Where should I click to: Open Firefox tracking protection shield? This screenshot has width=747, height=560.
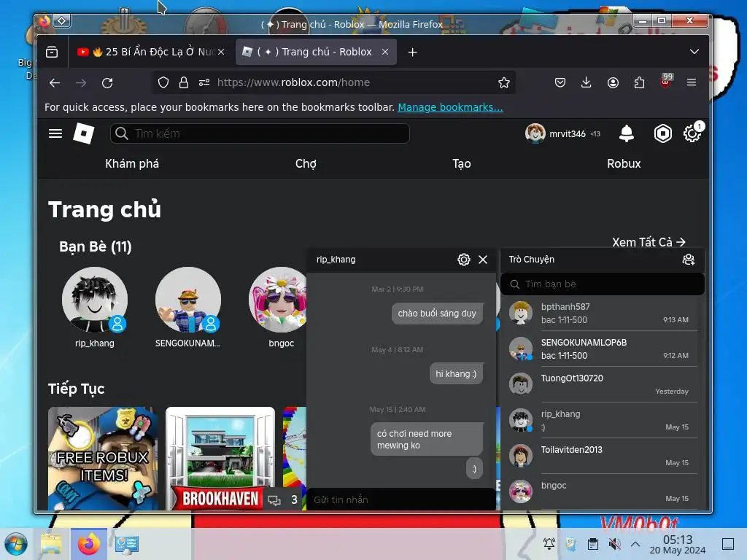pyautogui.click(x=163, y=83)
